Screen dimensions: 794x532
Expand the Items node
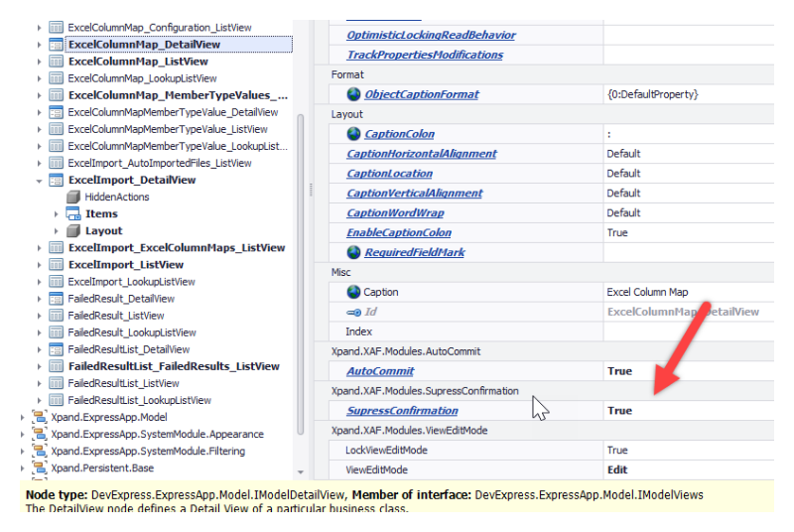57,214
